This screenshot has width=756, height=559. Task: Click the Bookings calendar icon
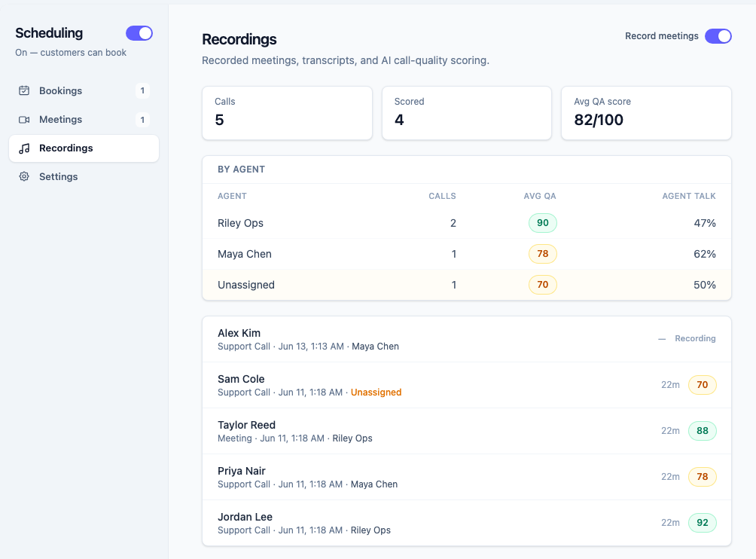click(x=24, y=90)
